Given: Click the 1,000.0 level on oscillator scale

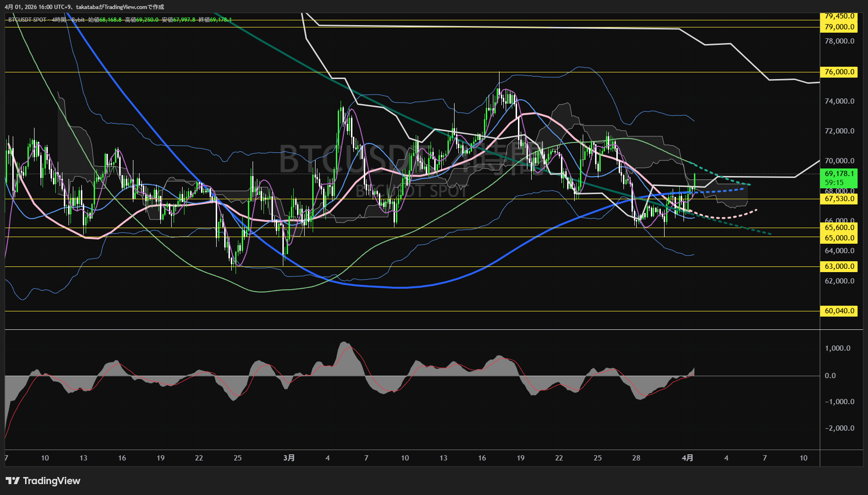Looking at the screenshot, I should click(837, 348).
